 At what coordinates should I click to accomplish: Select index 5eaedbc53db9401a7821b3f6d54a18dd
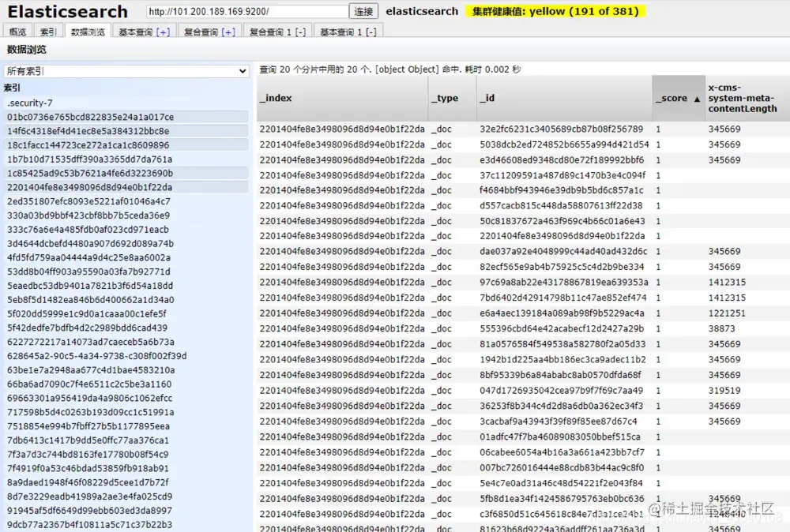[126, 286]
